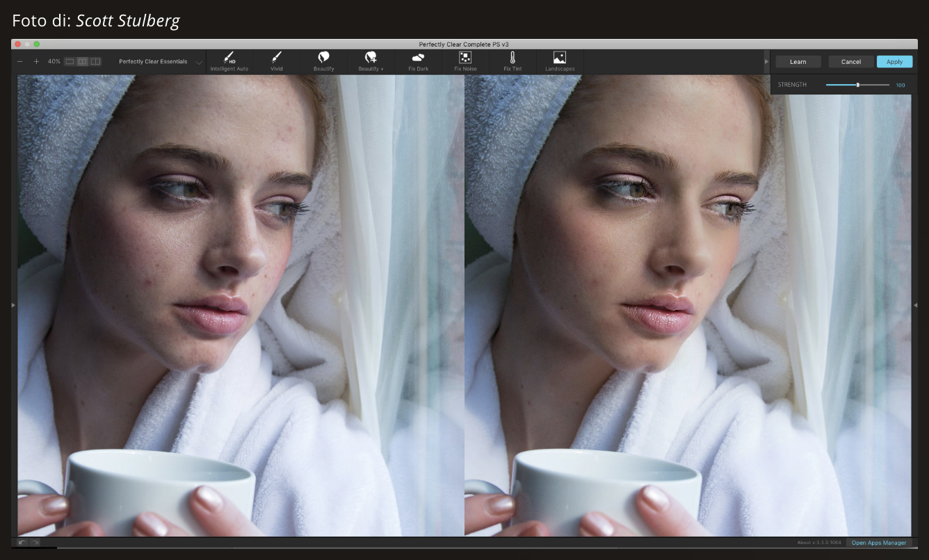Choose the Beautify + preset
The image size is (929, 560).
pyautogui.click(x=371, y=61)
